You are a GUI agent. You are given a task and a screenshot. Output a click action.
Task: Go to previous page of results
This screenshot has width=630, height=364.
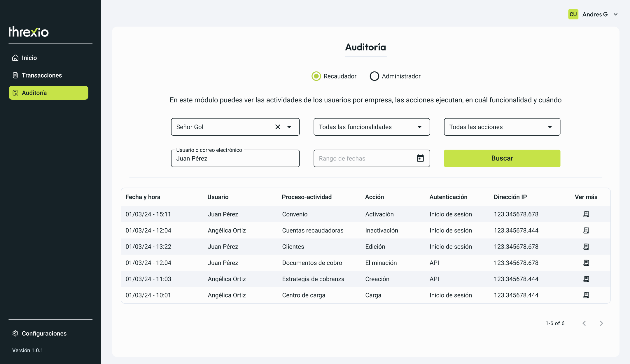tap(584, 323)
